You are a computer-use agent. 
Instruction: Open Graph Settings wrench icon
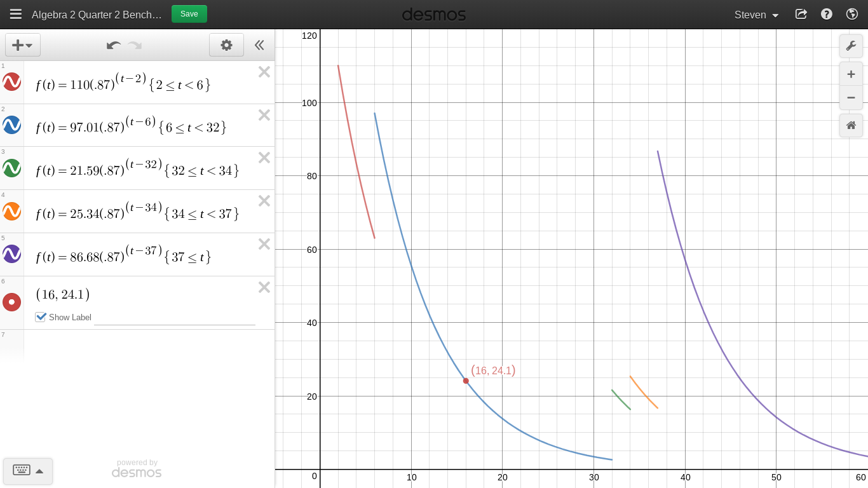point(851,46)
